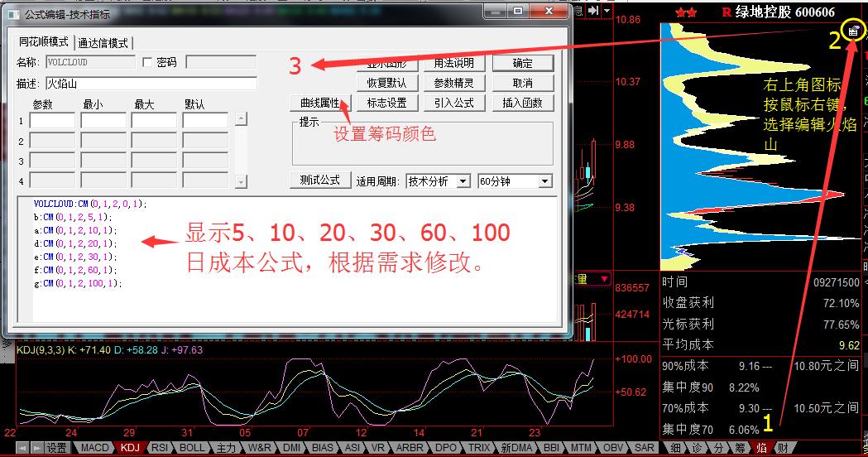Image resolution: width=868 pixels, height=457 pixels.
Task: Select the 焰 flame chip tab
Action: click(x=760, y=448)
